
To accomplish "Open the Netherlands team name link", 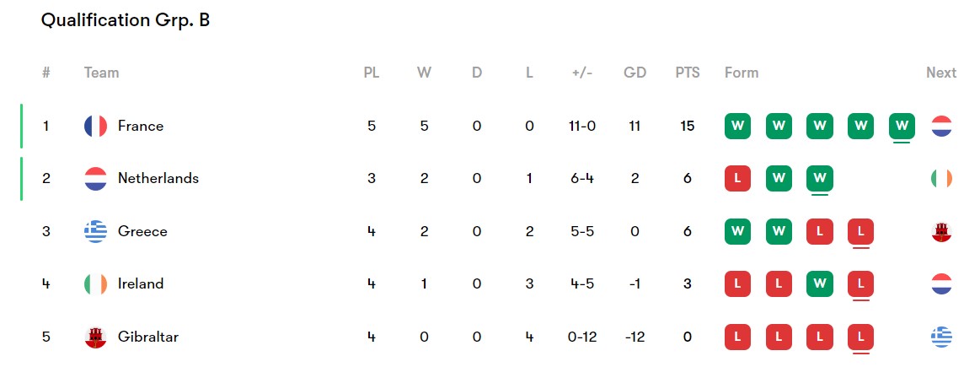I will coord(158,179).
